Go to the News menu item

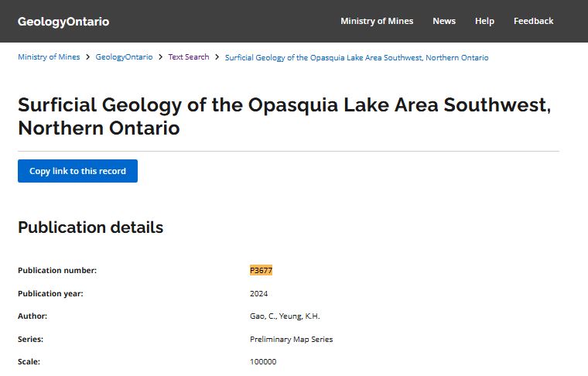pos(444,21)
